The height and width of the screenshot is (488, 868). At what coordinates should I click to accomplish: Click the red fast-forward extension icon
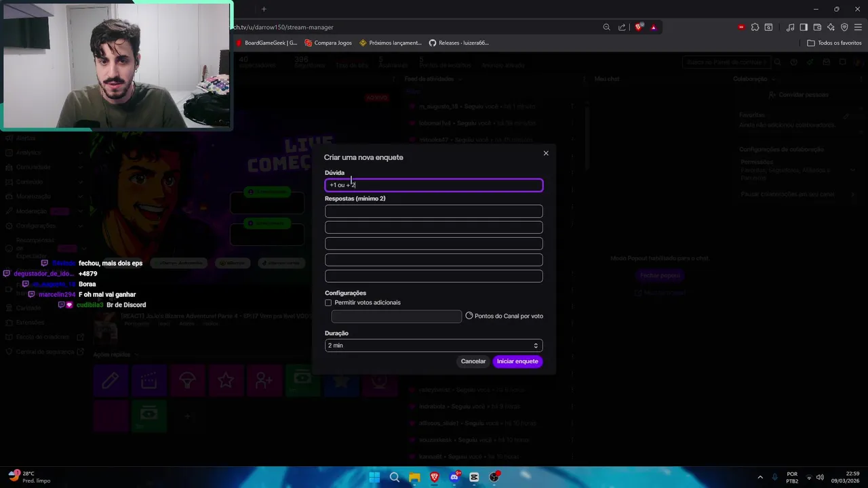[741, 27]
